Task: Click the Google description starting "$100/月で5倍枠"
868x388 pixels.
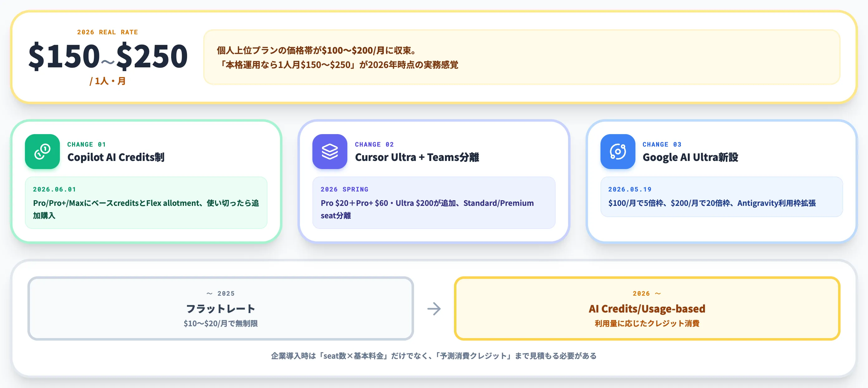Action: click(712, 203)
